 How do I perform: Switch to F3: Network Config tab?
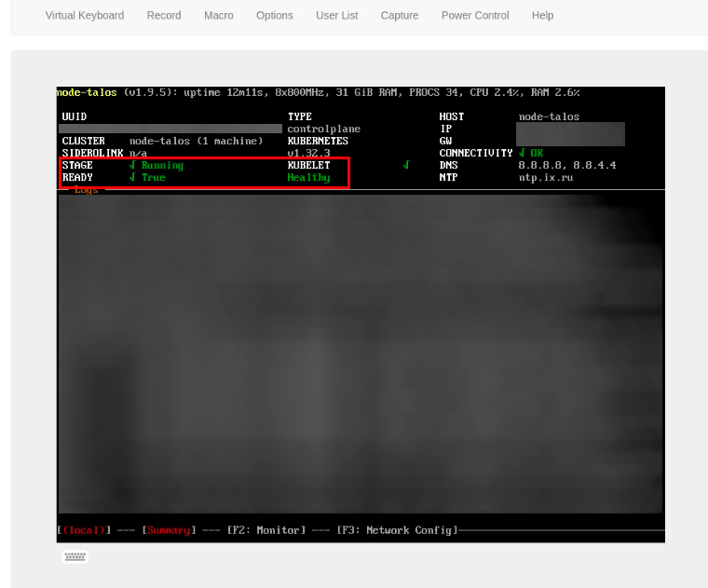coord(397,530)
